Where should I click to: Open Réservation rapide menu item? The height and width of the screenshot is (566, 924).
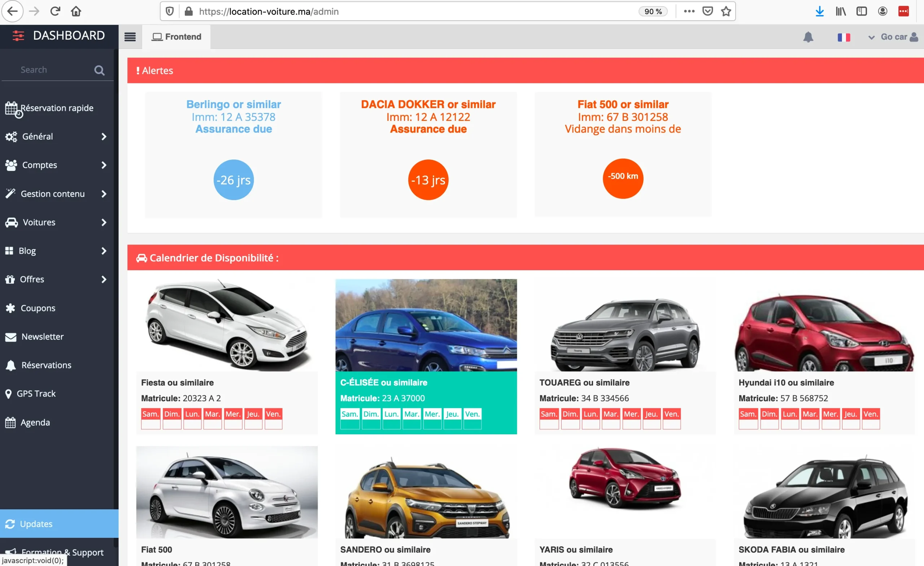[57, 108]
